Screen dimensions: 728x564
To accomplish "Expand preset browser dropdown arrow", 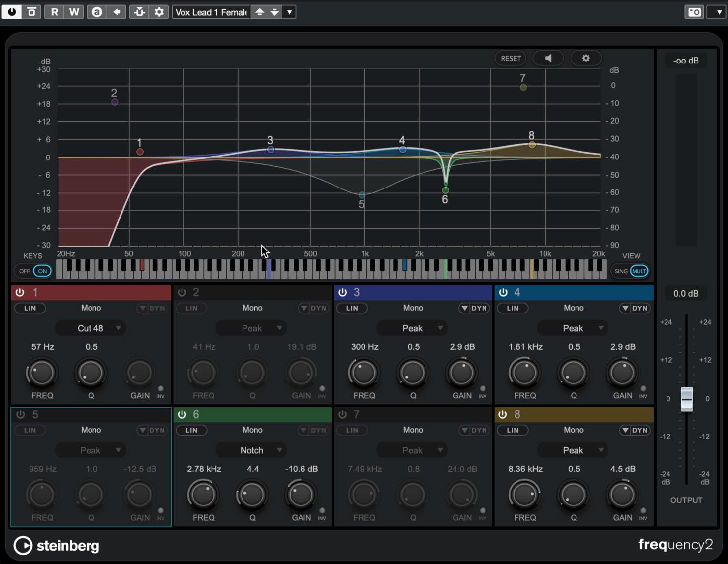I will point(289,12).
